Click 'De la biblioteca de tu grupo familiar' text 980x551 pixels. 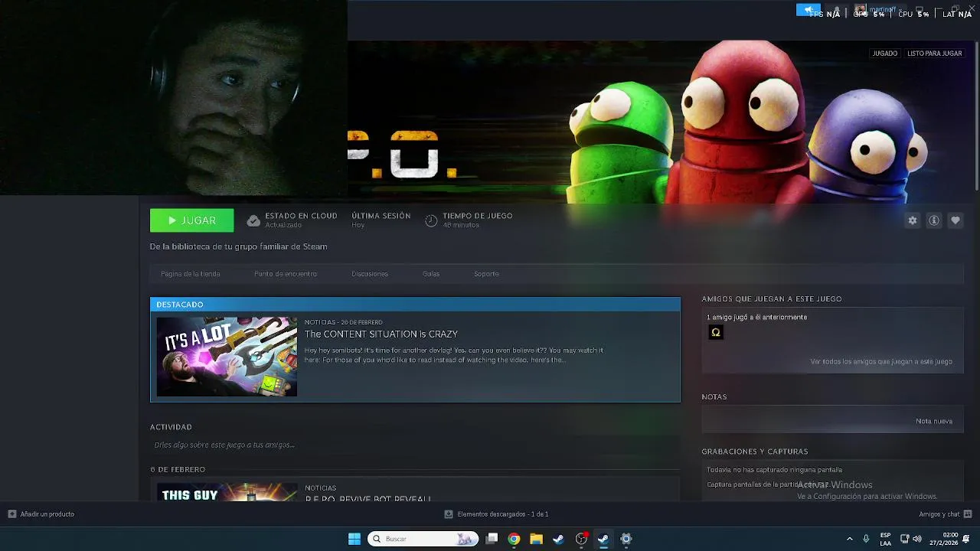coord(239,246)
